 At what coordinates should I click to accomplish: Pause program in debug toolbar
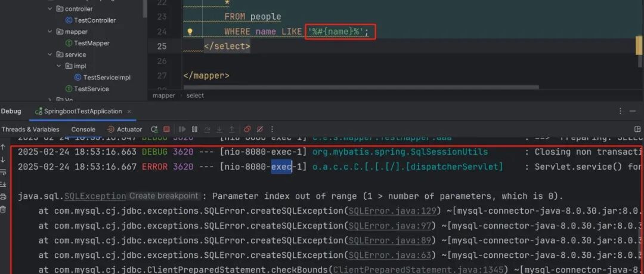[x=194, y=129]
